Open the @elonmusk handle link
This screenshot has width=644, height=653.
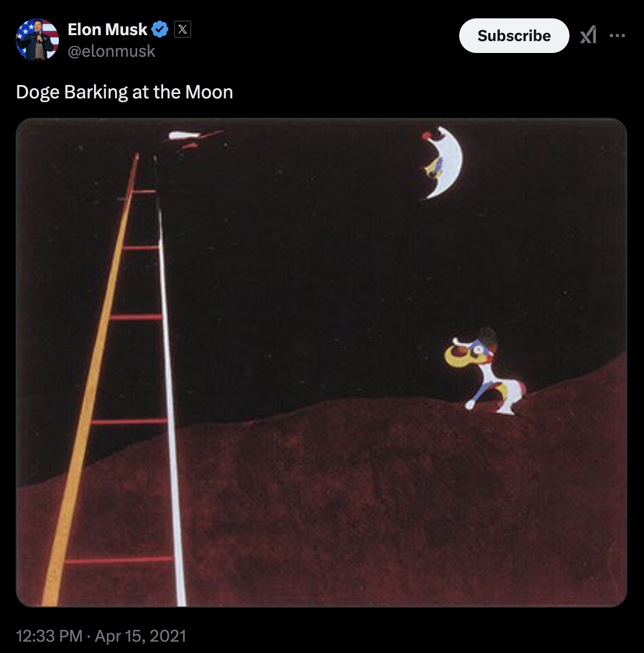(111, 51)
